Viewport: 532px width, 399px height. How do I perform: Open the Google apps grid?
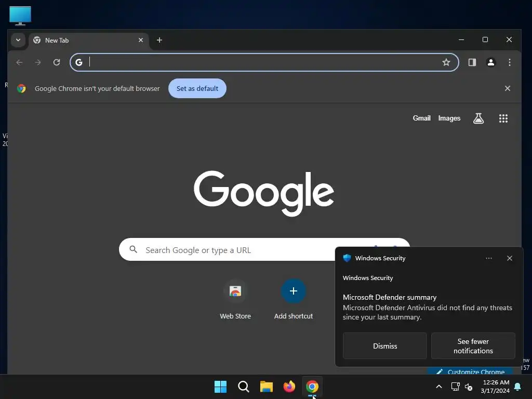[503, 118]
